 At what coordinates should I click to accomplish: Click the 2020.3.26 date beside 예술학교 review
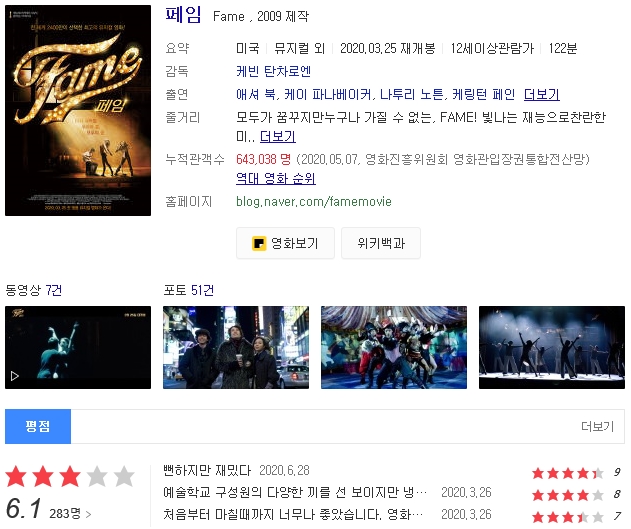click(466, 492)
